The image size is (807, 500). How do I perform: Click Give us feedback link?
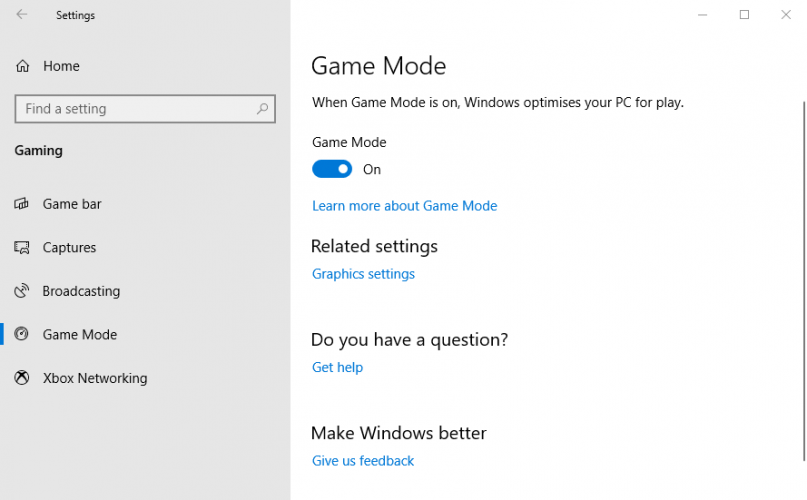point(363,461)
